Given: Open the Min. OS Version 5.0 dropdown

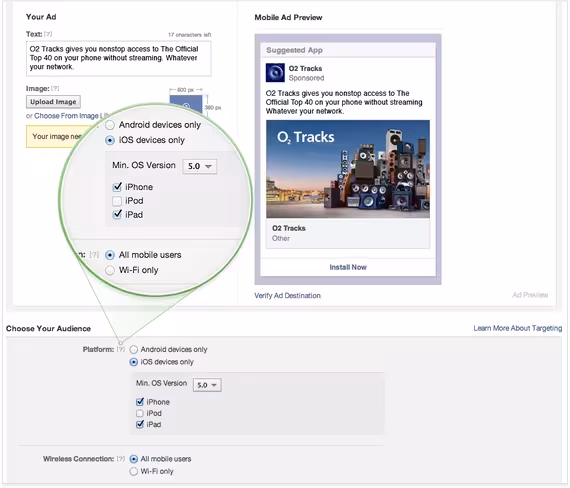Looking at the screenshot, I should [x=207, y=385].
